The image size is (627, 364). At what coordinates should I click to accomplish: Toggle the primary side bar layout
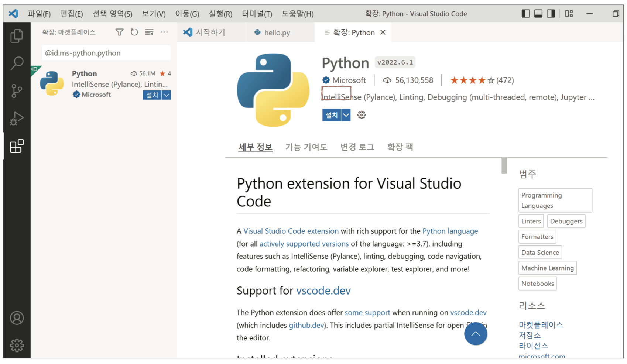[525, 14]
